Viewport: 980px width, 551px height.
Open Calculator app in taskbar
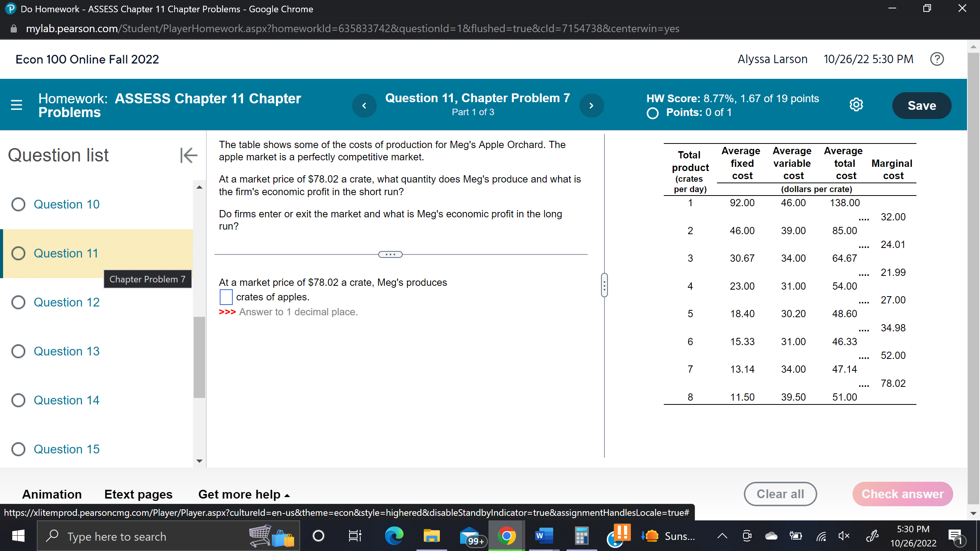(x=581, y=536)
